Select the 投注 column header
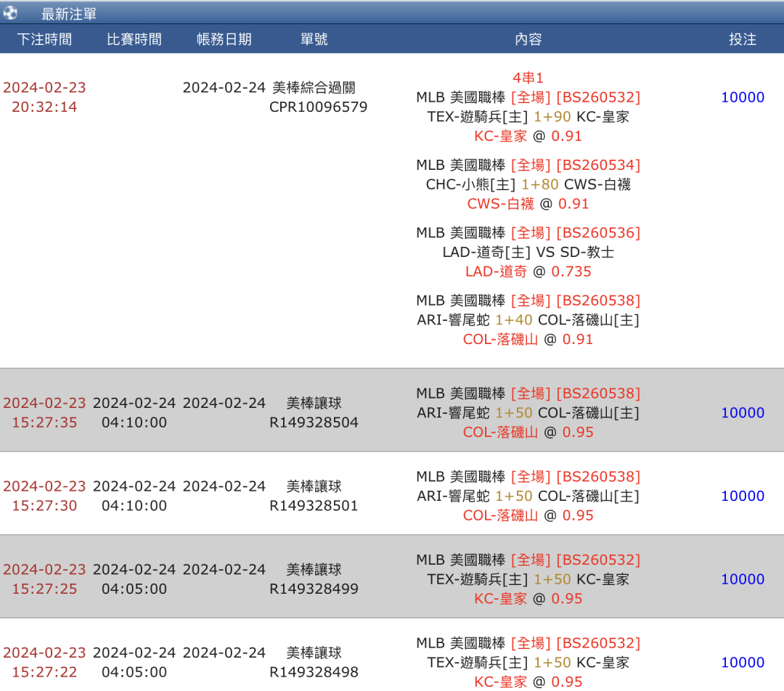Viewport: 784px width, 691px height. (743, 39)
